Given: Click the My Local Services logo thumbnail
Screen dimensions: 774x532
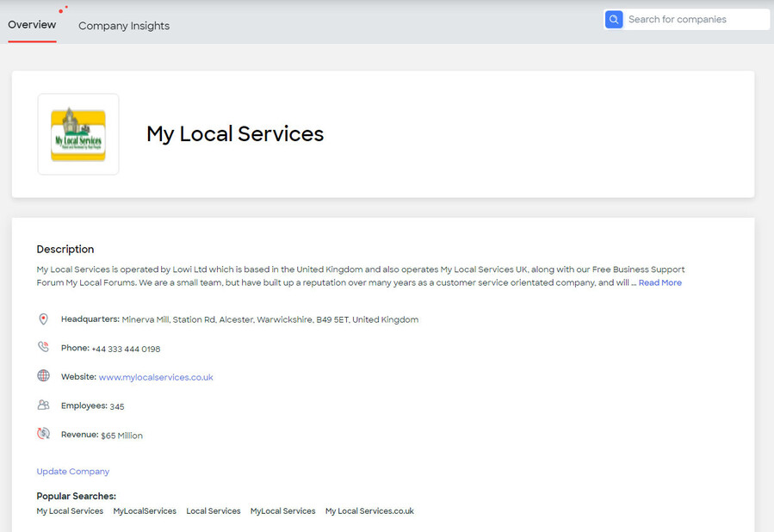Looking at the screenshot, I should [x=78, y=134].
